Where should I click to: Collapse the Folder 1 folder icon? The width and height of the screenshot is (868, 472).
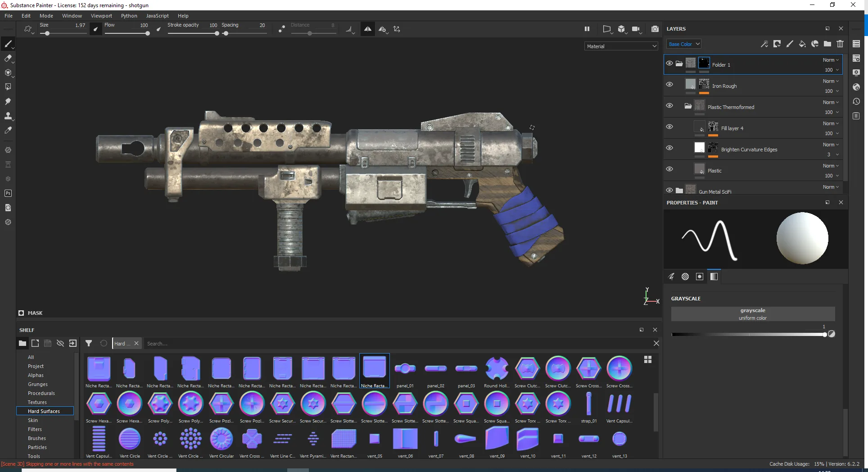pos(679,64)
